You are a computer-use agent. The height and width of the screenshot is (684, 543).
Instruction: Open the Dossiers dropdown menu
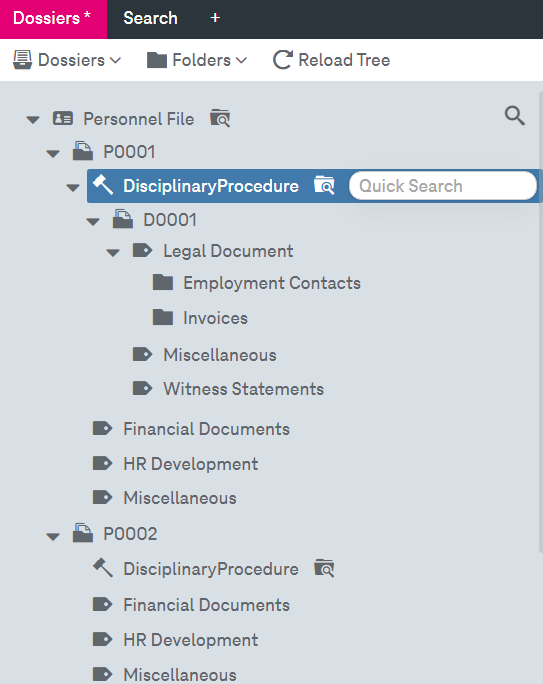(67, 60)
